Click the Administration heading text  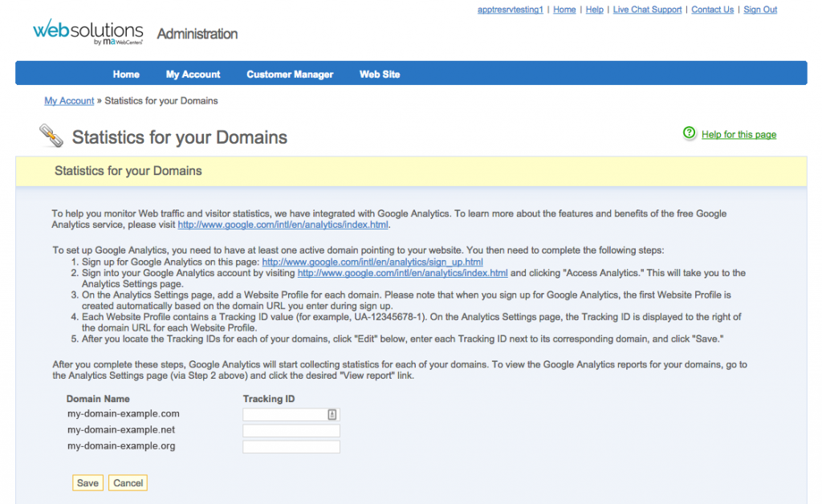[x=197, y=34]
